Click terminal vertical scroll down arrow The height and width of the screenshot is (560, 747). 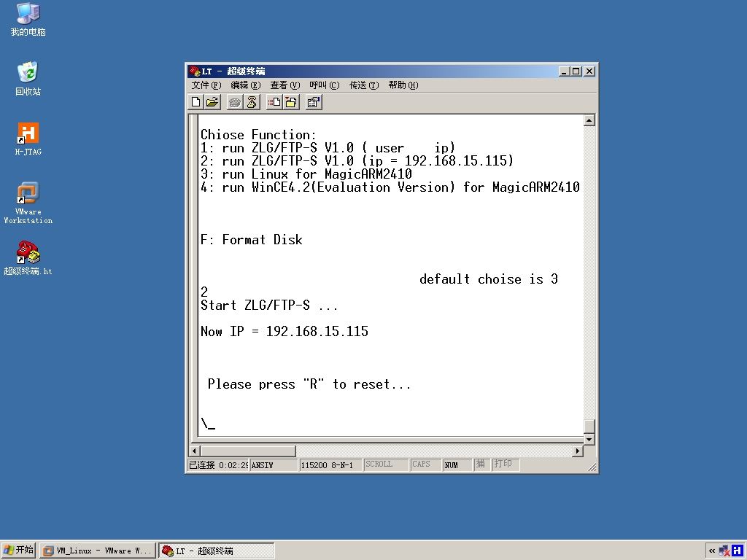tap(589, 439)
